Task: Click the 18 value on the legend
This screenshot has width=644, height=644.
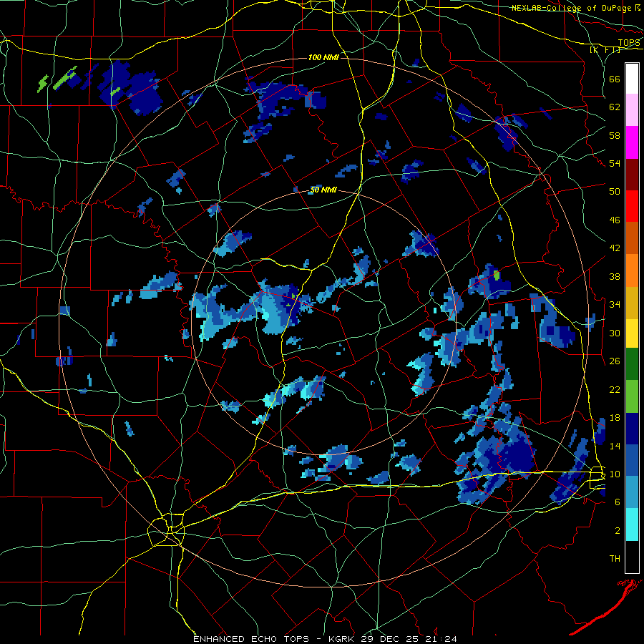Action: point(615,418)
